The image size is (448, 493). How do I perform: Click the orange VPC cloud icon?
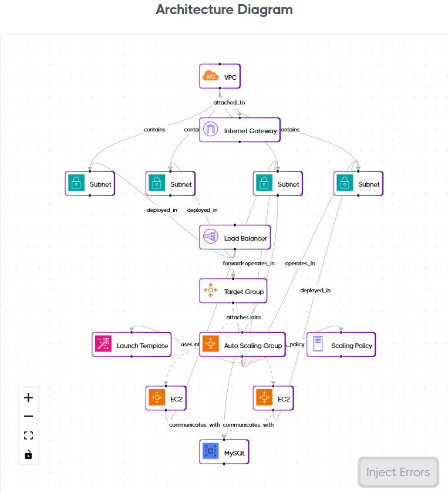tap(211, 76)
